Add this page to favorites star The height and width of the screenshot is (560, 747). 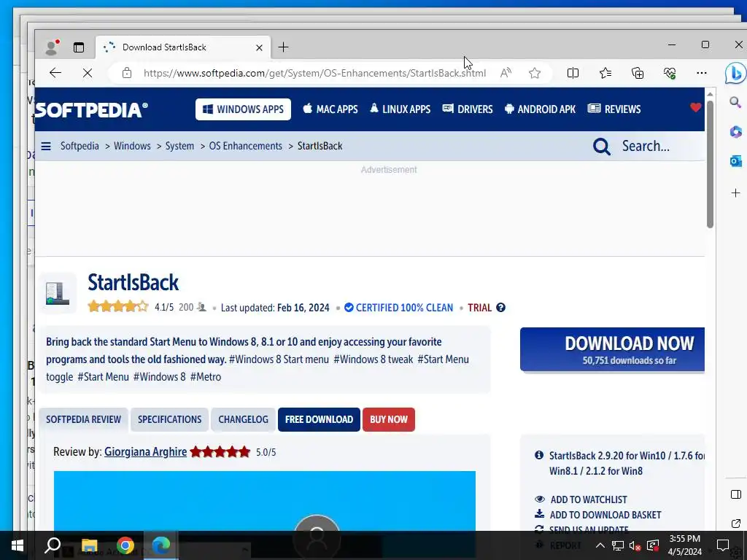(x=535, y=73)
